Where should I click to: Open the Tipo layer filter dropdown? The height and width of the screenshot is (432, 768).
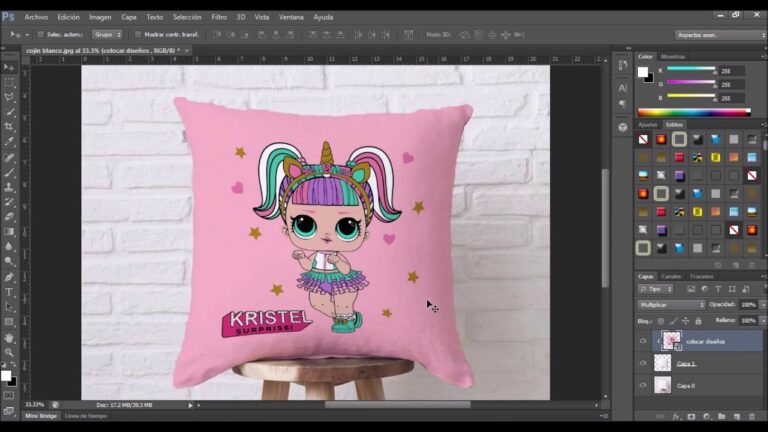(x=655, y=289)
